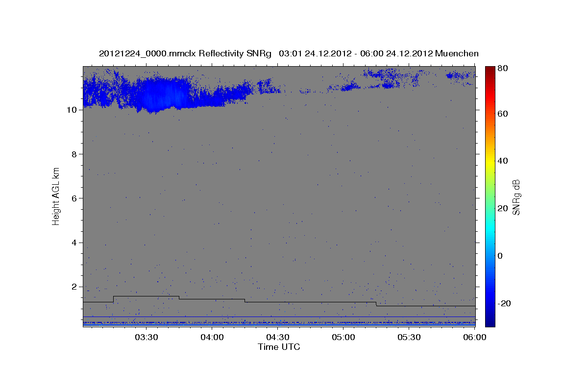
Task: Click the height axis label 4
Action: pyautogui.click(x=74, y=243)
